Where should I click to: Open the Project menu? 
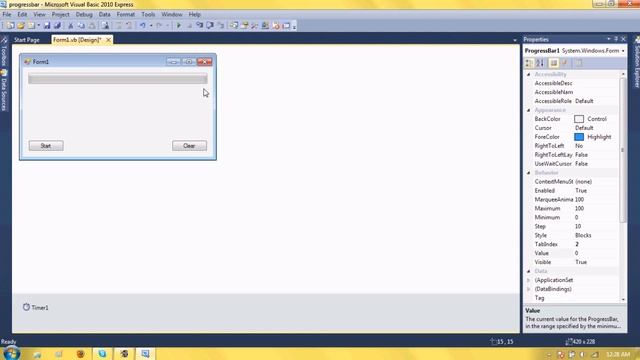tap(60, 14)
